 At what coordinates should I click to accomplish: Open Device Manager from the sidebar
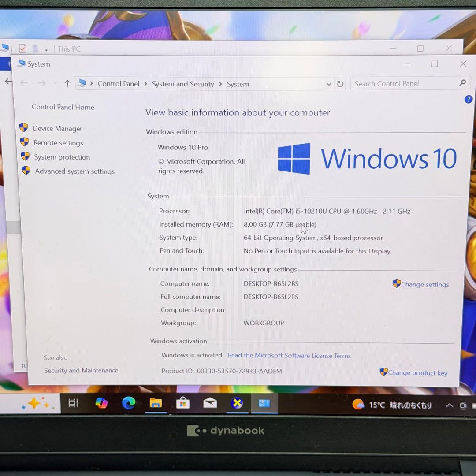pyautogui.click(x=57, y=128)
